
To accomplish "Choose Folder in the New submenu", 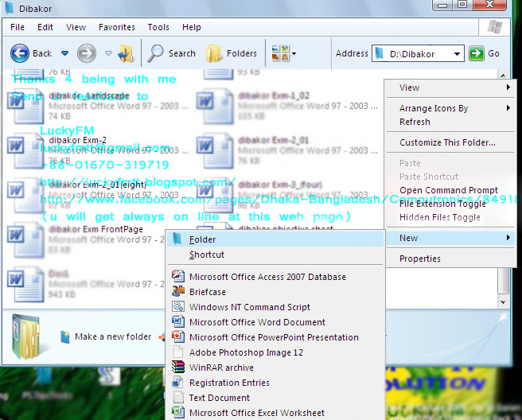I will point(275,239).
